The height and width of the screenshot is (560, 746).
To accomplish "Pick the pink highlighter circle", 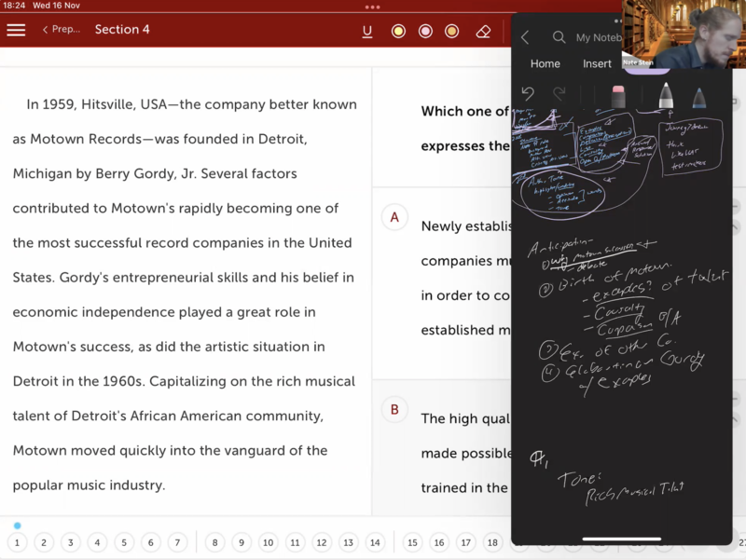I will [x=425, y=31].
